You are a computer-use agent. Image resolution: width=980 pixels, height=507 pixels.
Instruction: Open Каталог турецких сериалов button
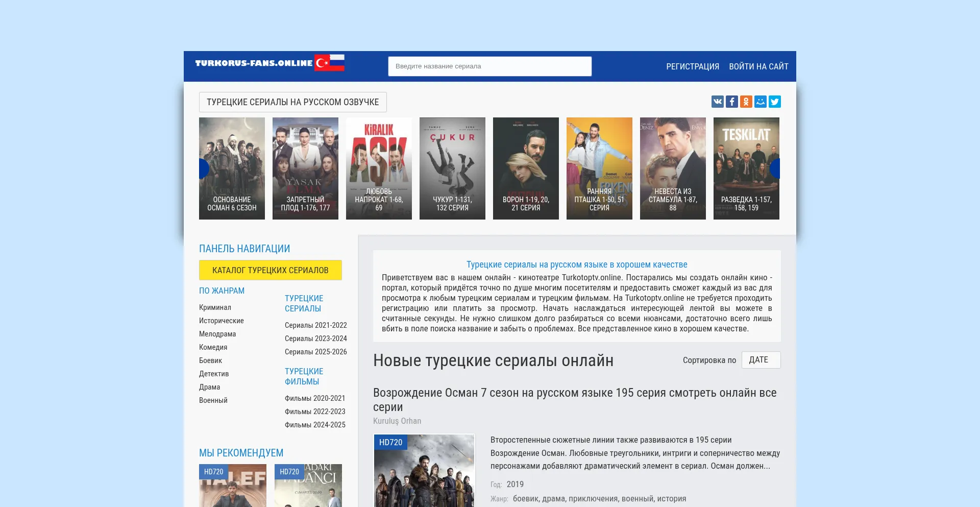pos(270,270)
